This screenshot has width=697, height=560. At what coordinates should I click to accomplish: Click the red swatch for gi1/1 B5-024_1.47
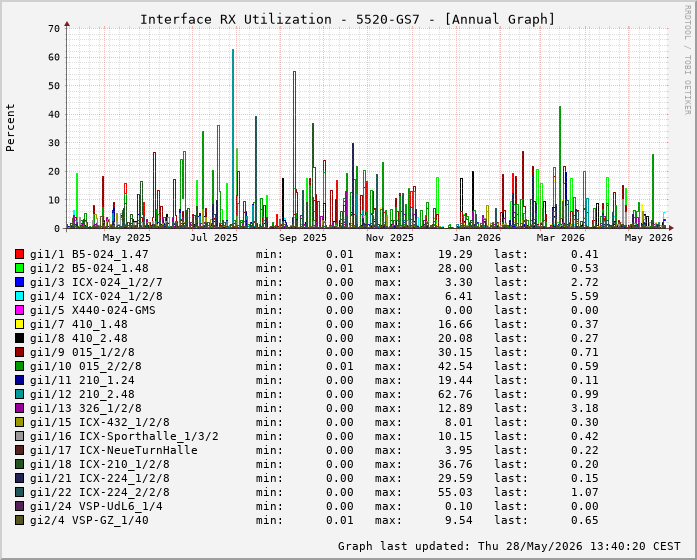pyautogui.click(x=19, y=254)
